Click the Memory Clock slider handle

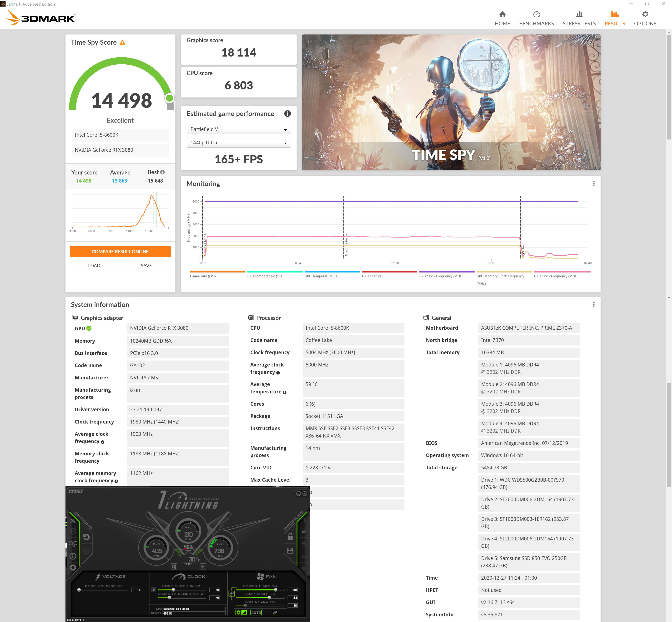click(169, 598)
